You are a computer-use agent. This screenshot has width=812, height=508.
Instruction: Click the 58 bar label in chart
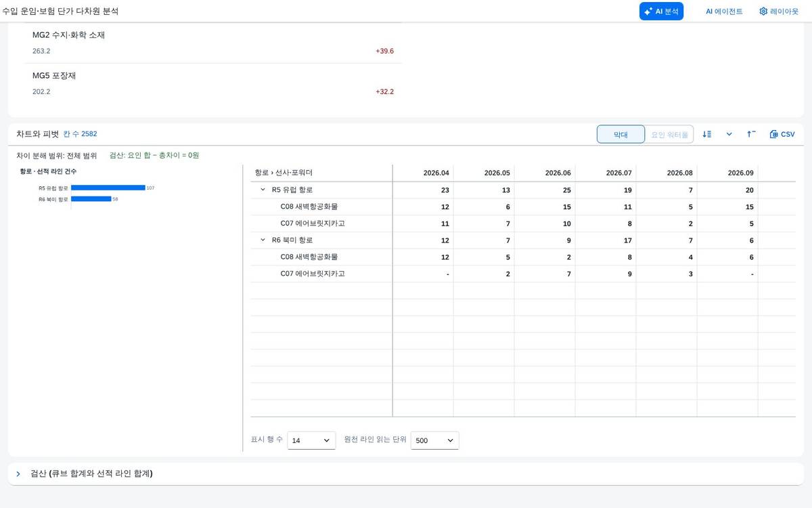(116, 199)
